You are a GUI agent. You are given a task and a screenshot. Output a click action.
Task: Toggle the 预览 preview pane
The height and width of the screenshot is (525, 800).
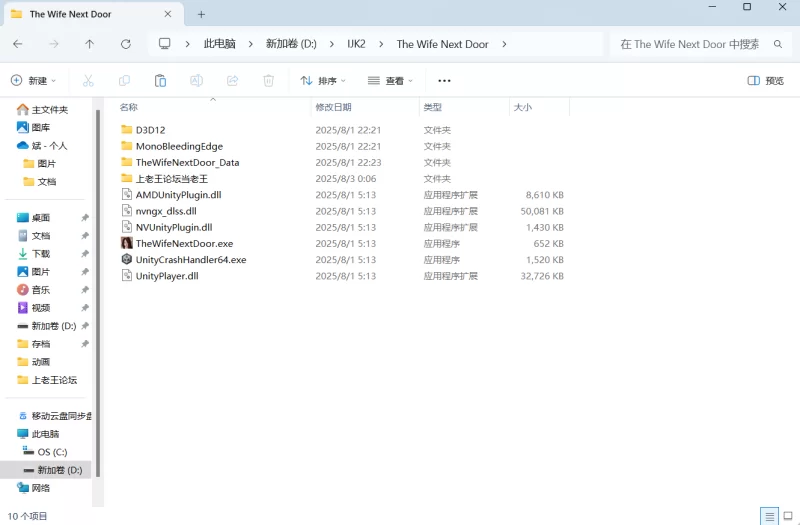click(x=765, y=81)
